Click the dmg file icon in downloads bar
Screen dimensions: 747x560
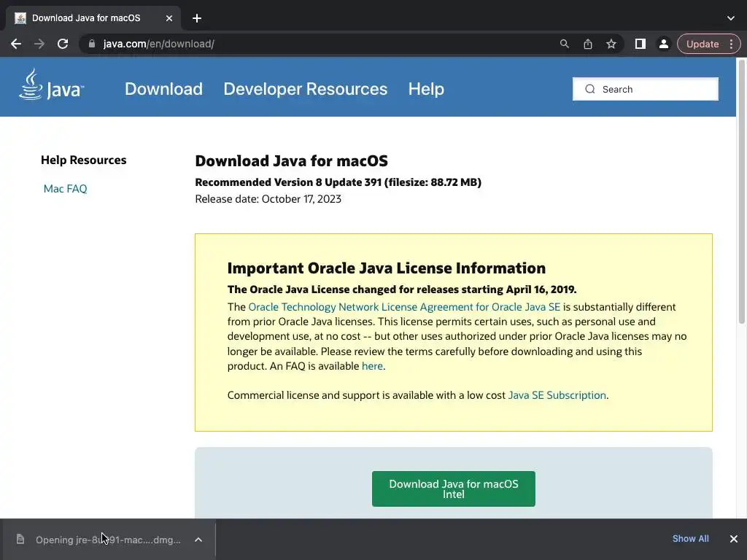click(20, 539)
